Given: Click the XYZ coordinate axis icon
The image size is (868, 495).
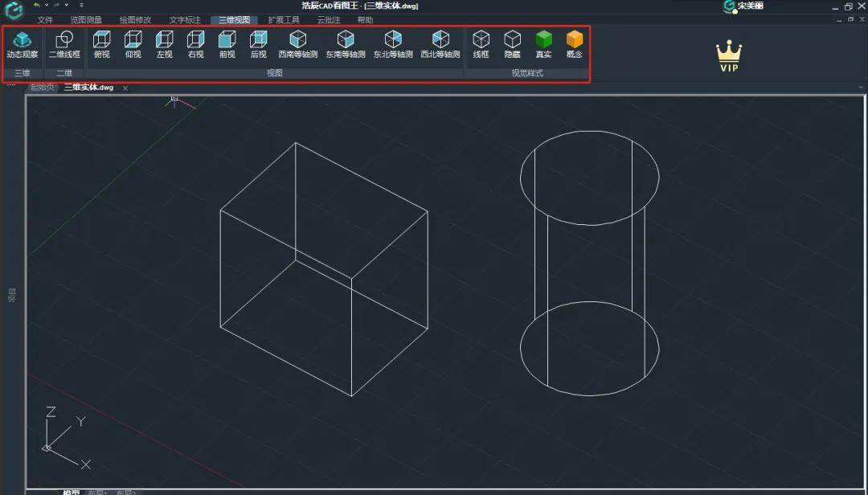Looking at the screenshot, I should click(65, 437).
